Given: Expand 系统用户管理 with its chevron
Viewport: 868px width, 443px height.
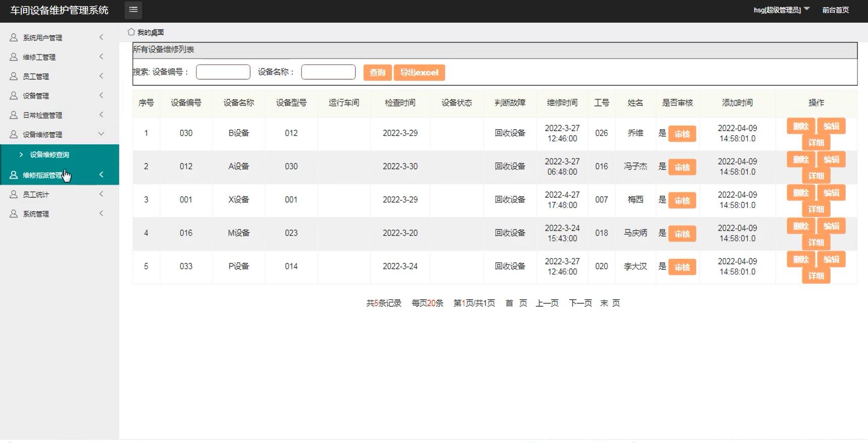Looking at the screenshot, I should click(x=101, y=37).
